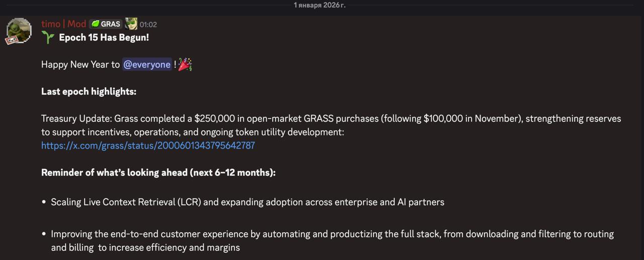Click the Happy New Year to text
The width and height of the screenshot is (644, 260).
pos(80,64)
